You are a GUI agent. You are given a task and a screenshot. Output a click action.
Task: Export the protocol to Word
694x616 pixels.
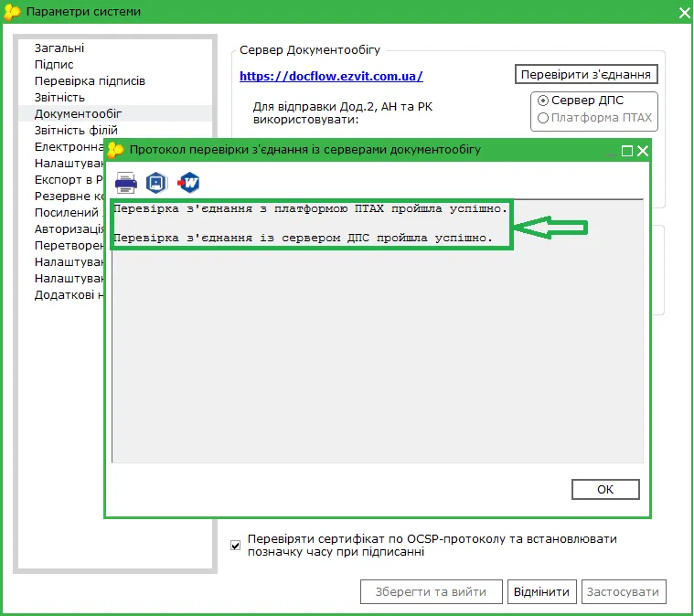tap(188, 183)
